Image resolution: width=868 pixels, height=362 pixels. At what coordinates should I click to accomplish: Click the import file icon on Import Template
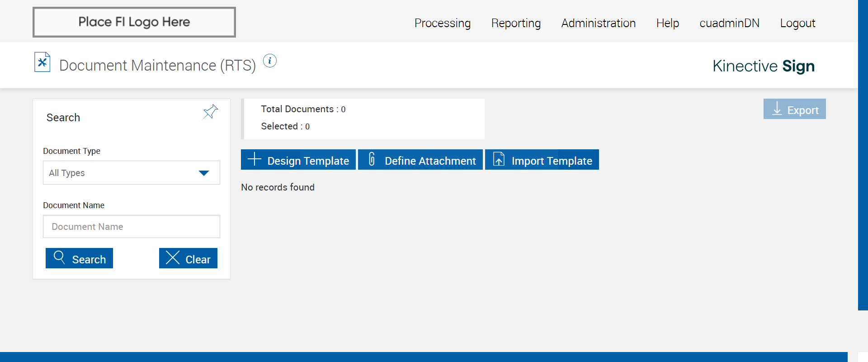(499, 159)
